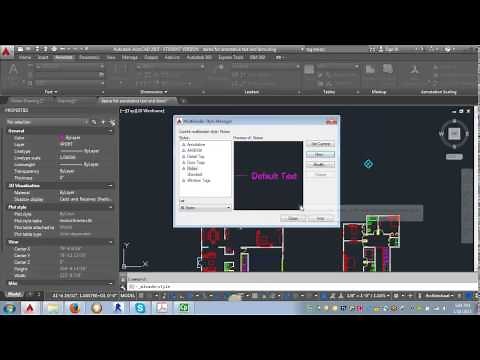This screenshot has height=360, width=480.
Task: Collapse the 3D Visualization section
Action: (110, 186)
